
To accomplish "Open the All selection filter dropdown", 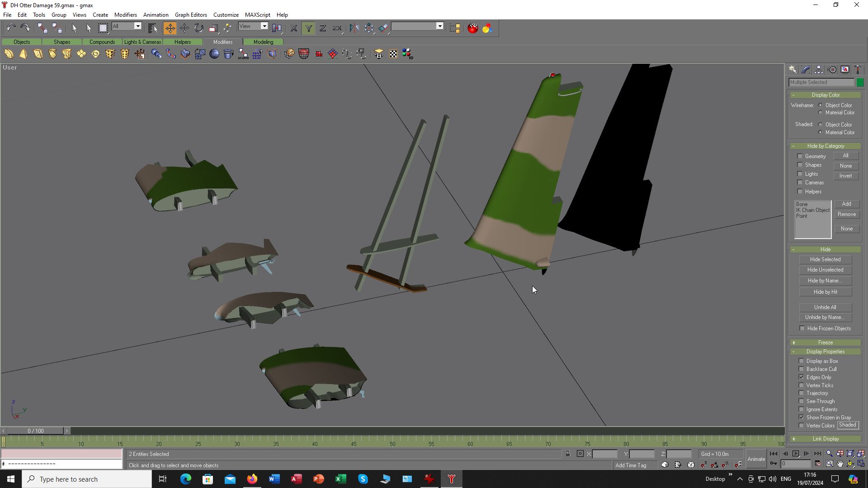I will click(138, 26).
